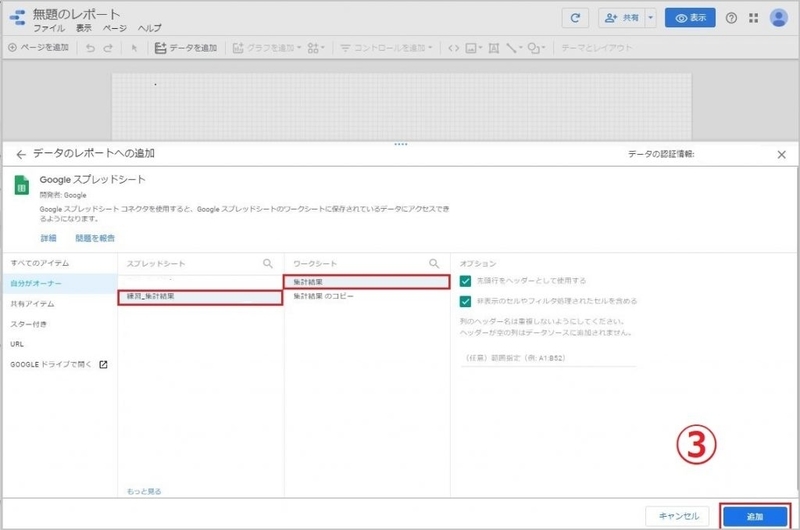Click the blue 表示 view button
The width and height of the screenshot is (800, 530).
coord(690,18)
